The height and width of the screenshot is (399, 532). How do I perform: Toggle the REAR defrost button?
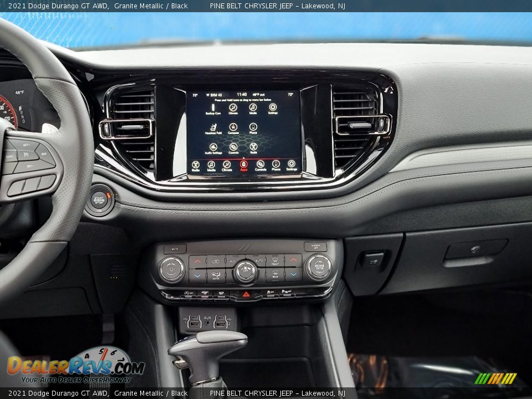tap(275, 274)
